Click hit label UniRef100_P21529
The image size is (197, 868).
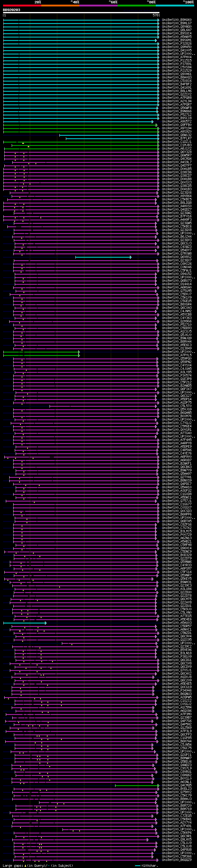tap(177, 71)
